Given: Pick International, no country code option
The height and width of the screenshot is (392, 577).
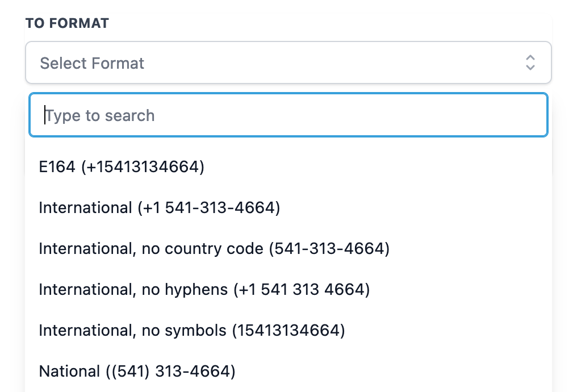Looking at the screenshot, I should point(214,249).
